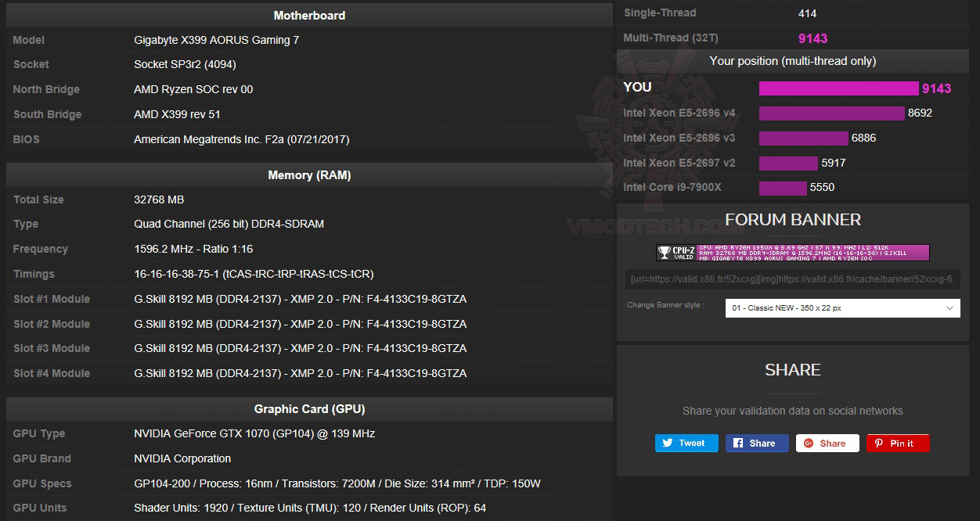This screenshot has width=980, height=521.
Task: Click the 1596.2 MHz frequency value
Action: pos(193,249)
